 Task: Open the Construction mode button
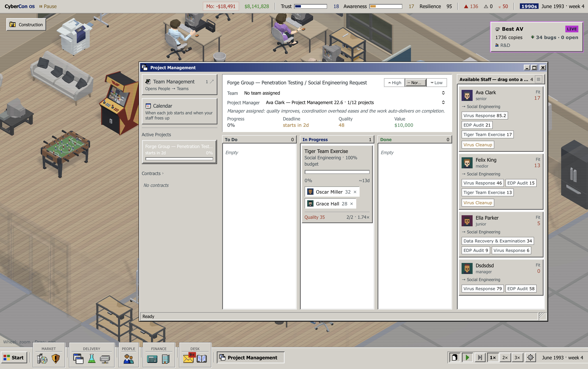(26, 24)
